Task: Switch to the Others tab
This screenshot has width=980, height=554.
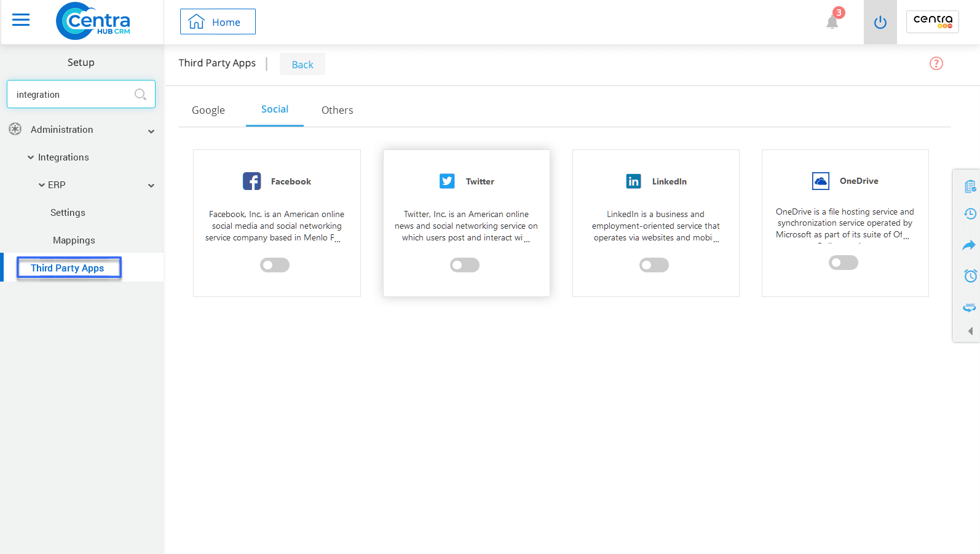Action: [338, 110]
